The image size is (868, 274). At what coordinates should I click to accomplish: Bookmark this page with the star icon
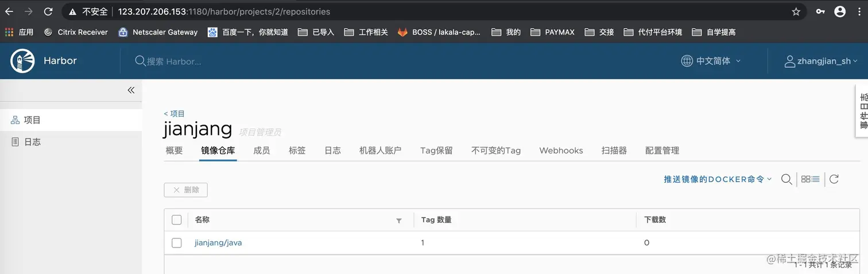(796, 11)
